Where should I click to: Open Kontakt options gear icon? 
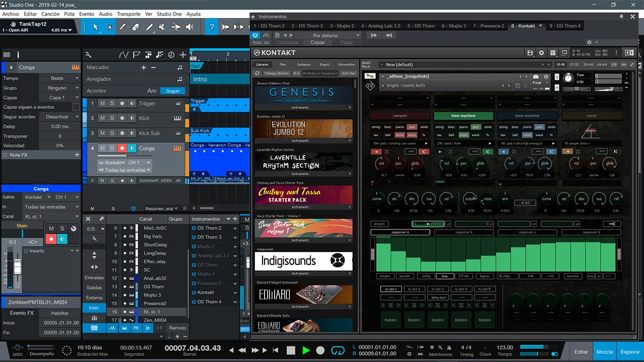pyautogui.click(x=541, y=53)
